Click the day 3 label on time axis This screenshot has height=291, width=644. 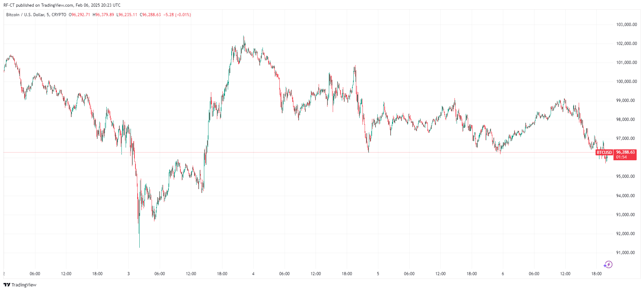128,274
